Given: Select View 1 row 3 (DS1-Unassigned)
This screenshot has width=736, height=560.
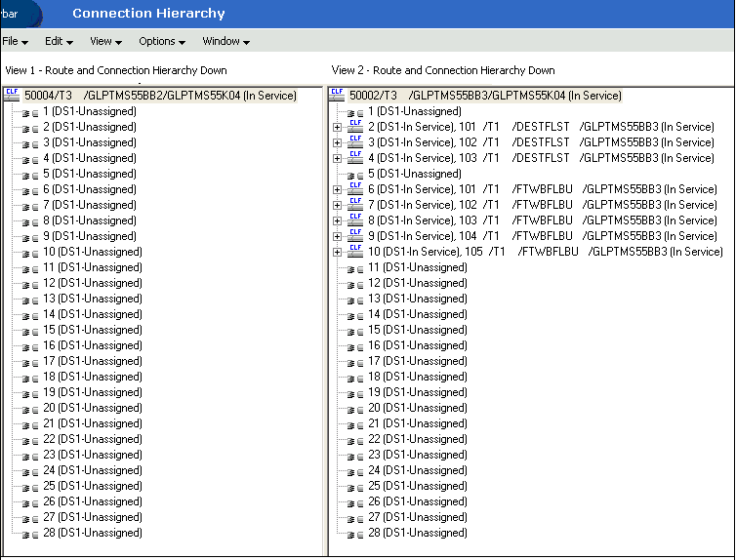Looking at the screenshot, I should (90, 142).
